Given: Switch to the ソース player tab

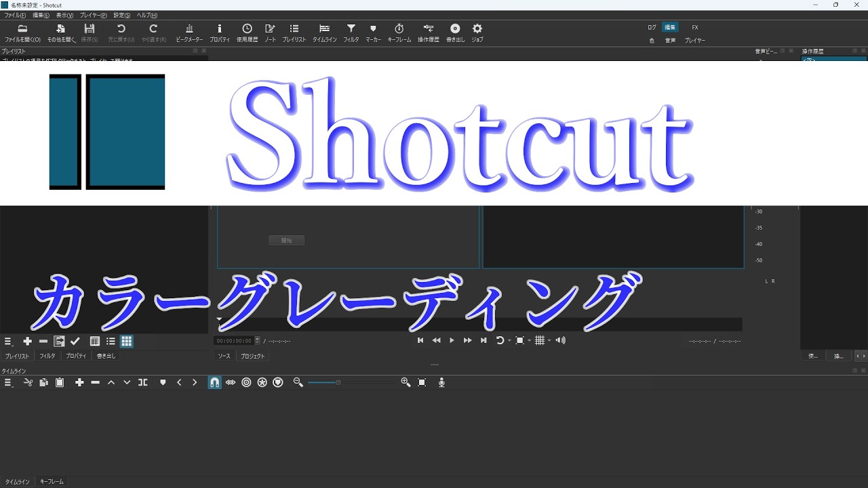Looking at the screenshot, I should pyautogui.click(x=224, y=356).
